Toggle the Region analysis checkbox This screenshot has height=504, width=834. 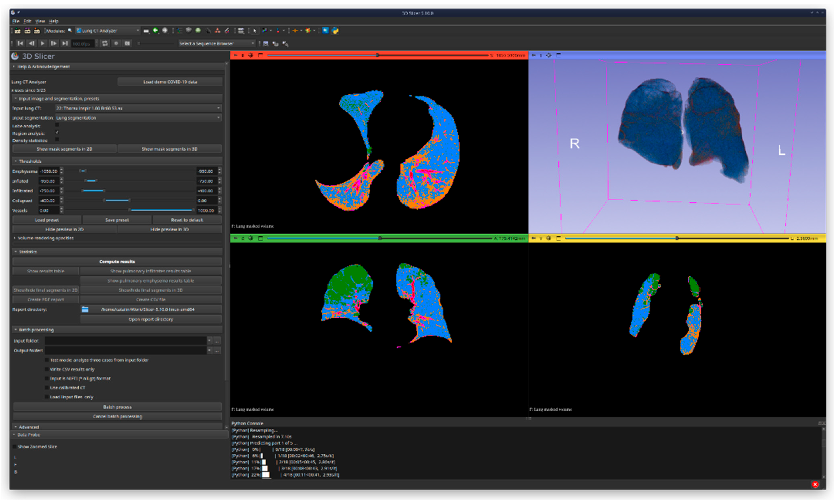pyautogui.click(x=57, y=133)
